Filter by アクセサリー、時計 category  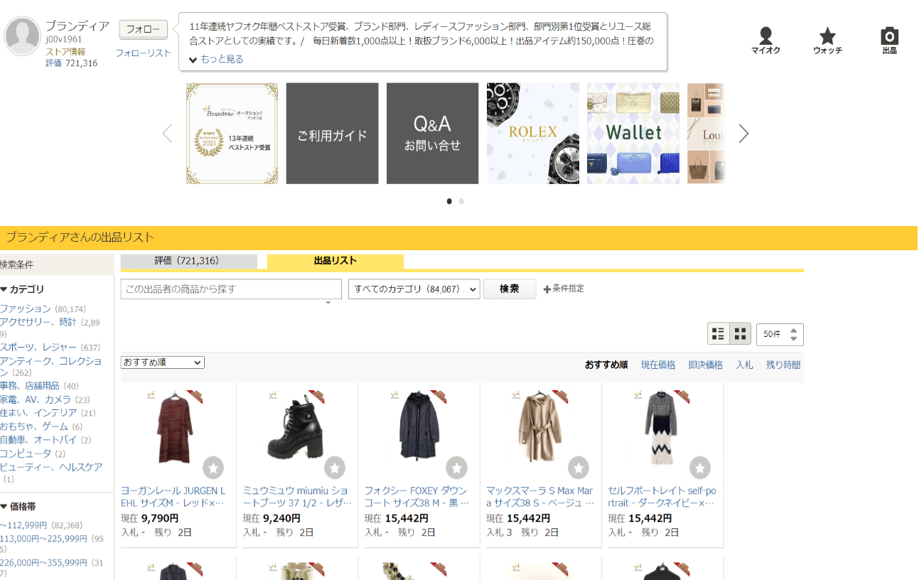click(38, 323)
